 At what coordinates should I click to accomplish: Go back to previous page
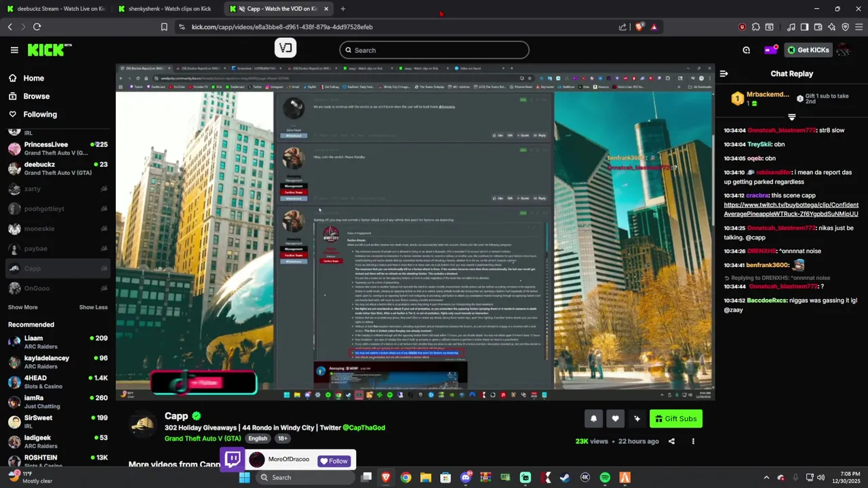click(9, 27)
